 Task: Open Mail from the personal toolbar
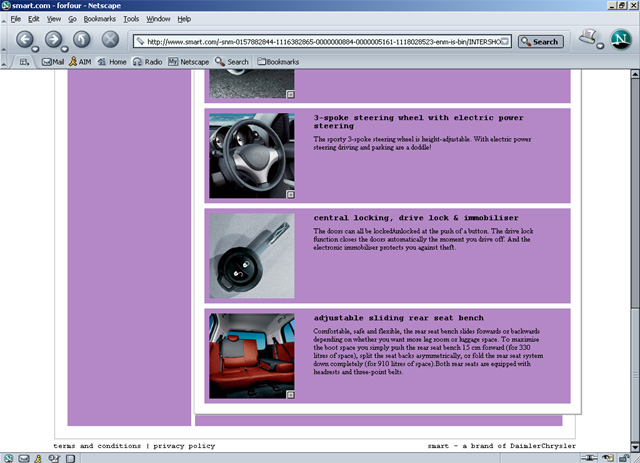tap(52, 62)
